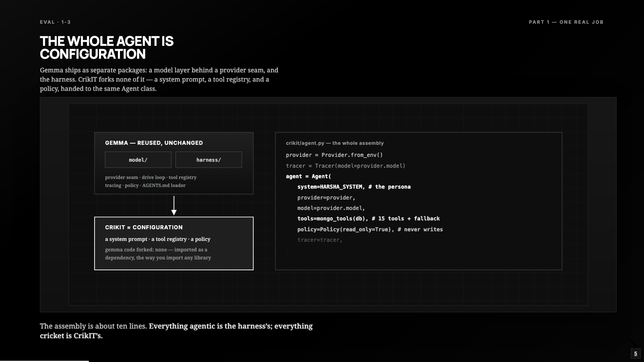Image resolution: width=644 pixels, height=362 pixels.
Task: Select the "harness/" package box
Action: point(208,160)
